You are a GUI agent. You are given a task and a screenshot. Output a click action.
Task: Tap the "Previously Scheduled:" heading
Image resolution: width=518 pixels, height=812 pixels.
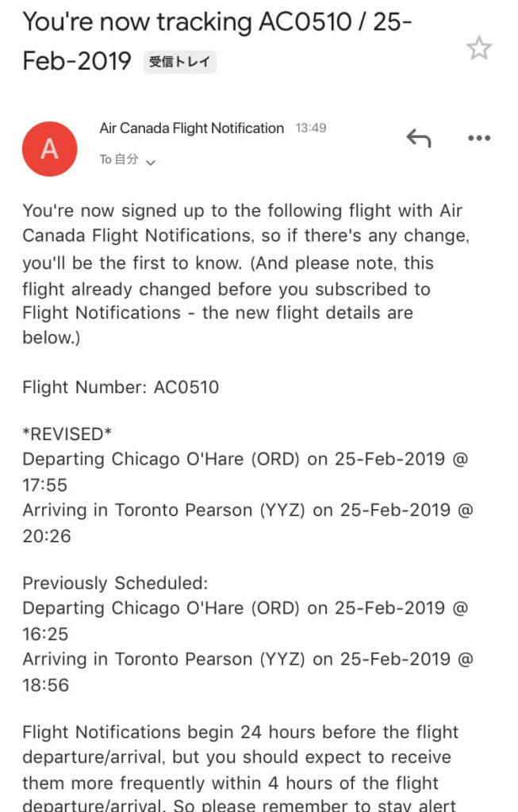tap(115, 583)
